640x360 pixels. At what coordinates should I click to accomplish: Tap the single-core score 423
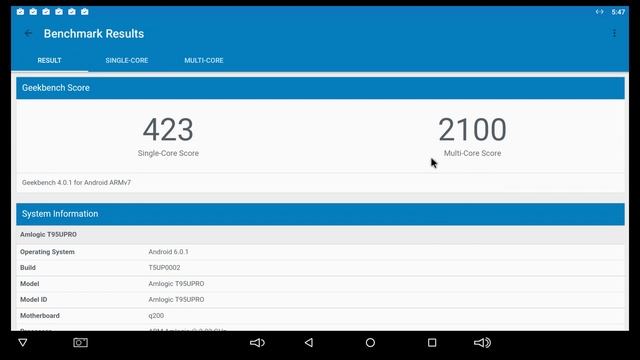tap(168, 130)
